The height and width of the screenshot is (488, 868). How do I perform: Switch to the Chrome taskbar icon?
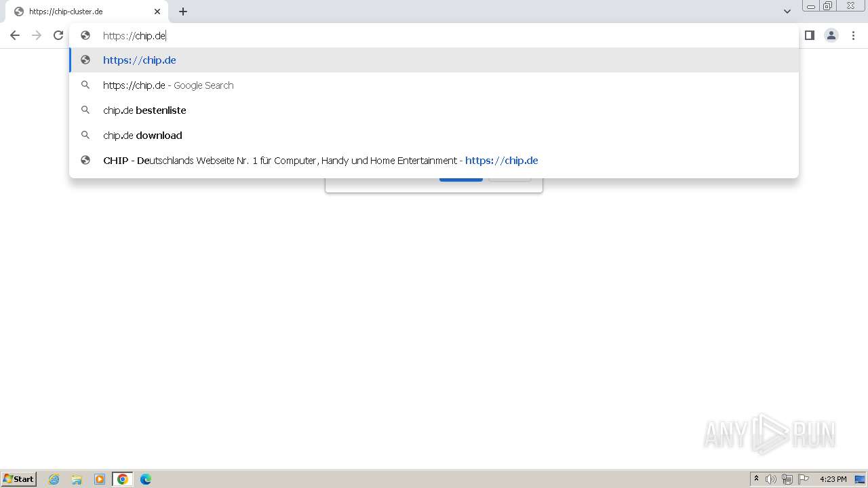coord(123,479)
